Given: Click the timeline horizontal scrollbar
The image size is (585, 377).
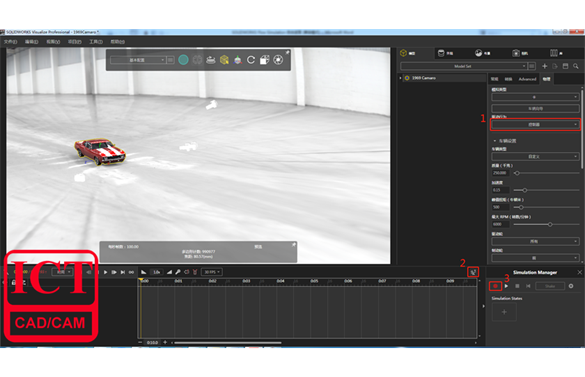Looking at the screenshot, I should (228, 343).
